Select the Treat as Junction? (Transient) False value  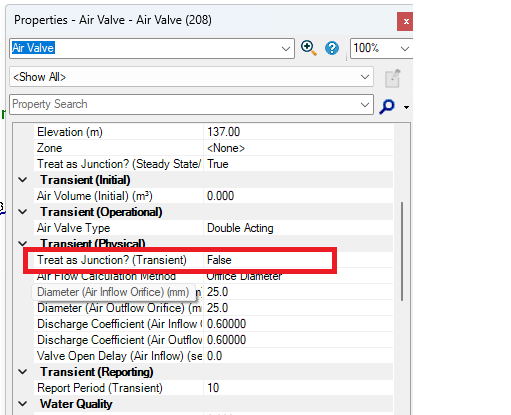(x=268, y=260)
